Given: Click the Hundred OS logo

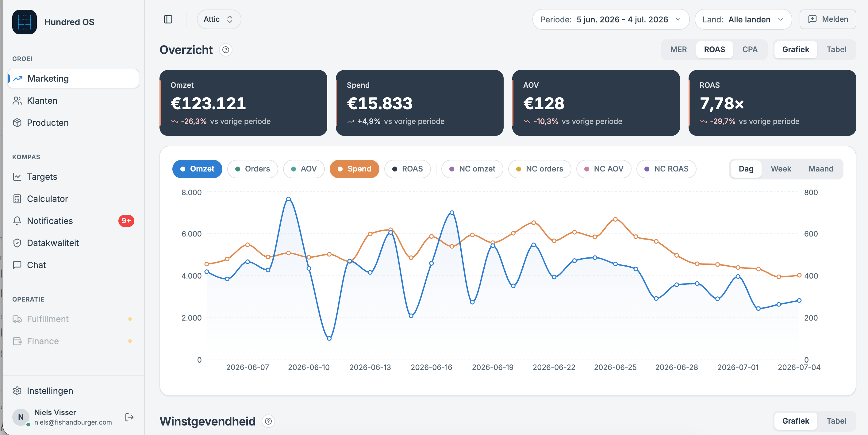Looking at the screenshot, I should pyautogui.click(x=25, y=22).
